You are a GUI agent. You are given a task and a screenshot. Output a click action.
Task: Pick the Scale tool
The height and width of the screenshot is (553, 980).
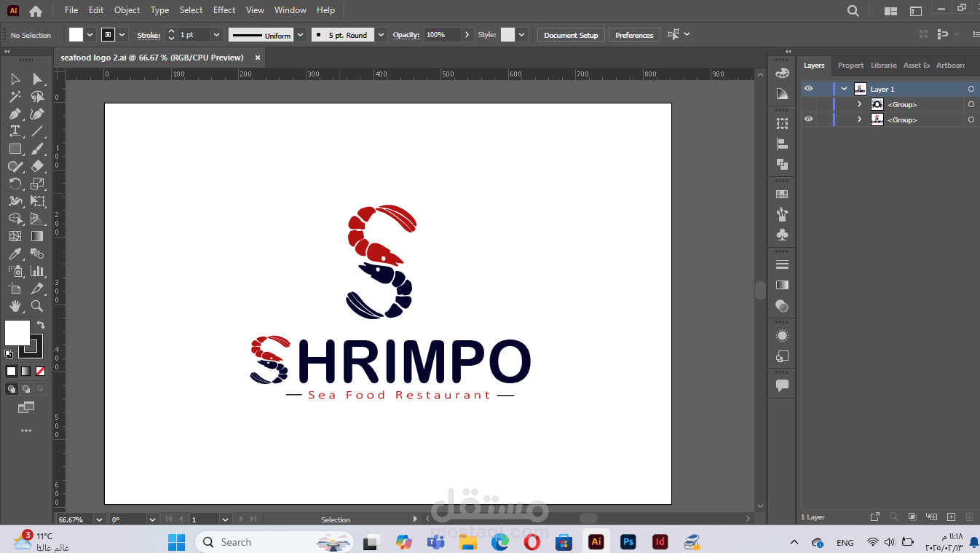[x=38, y=184]
